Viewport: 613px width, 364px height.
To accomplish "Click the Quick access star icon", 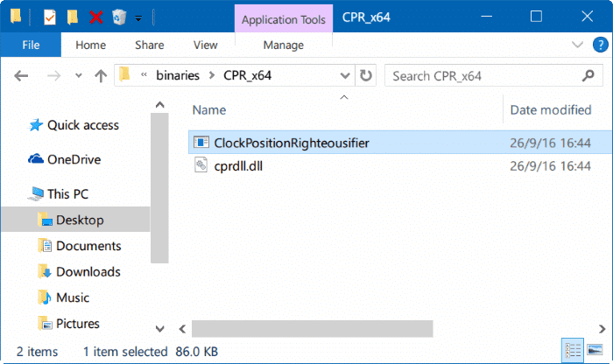I will coord(36,125).
